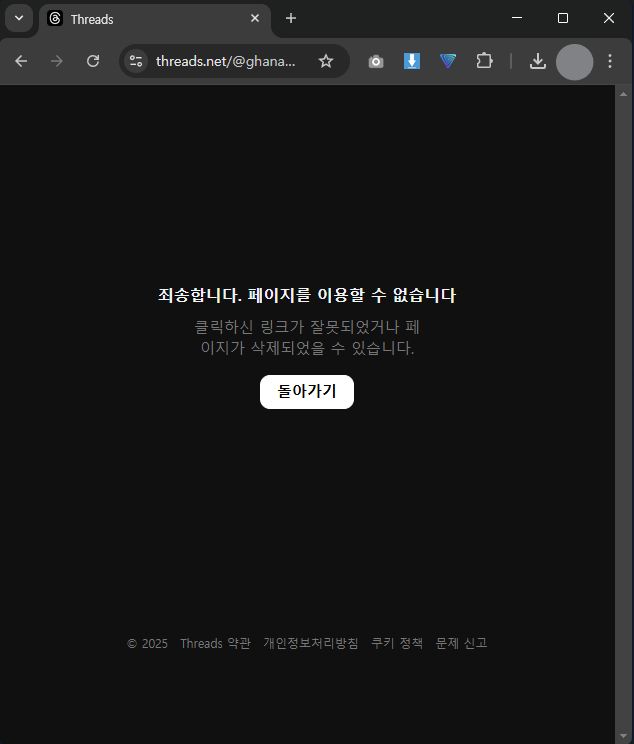Open the Threads 약관 link
The image size is (634, 744).
click(215, 643)
